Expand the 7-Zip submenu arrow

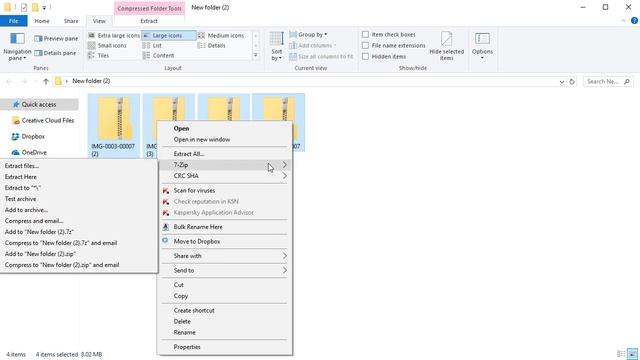[x=284, y=165]
